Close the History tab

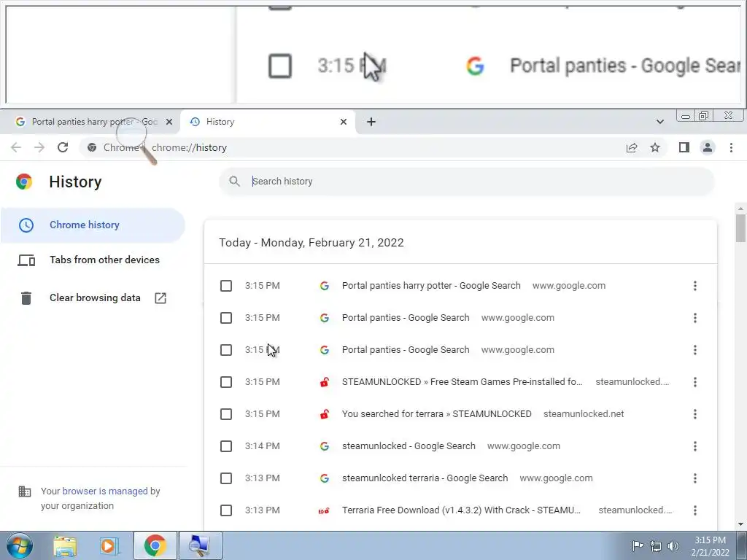click(x=344, y=122)
